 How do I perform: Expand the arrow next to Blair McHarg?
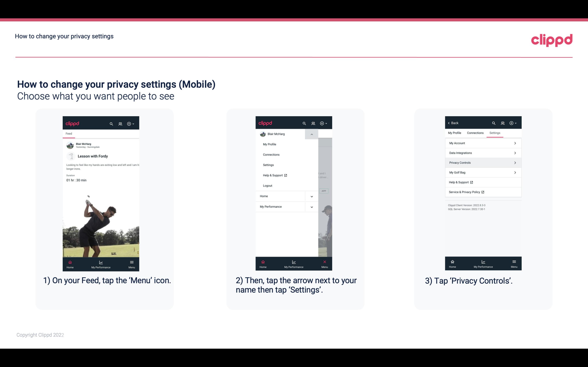coord(312,134)
